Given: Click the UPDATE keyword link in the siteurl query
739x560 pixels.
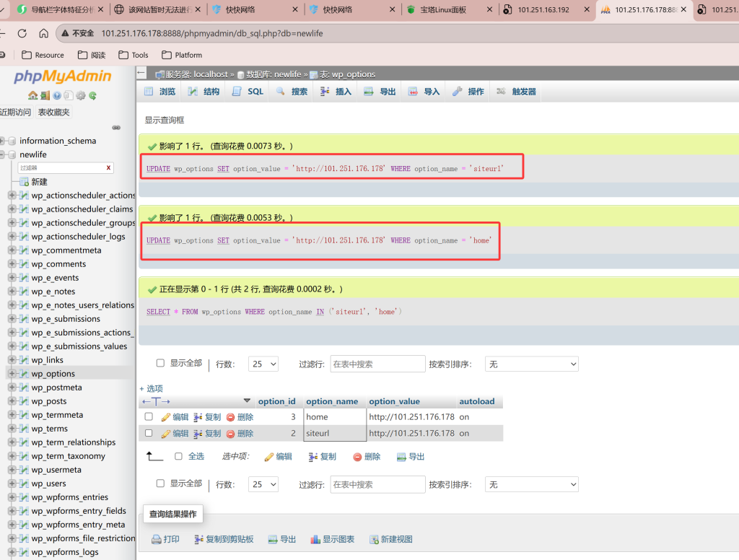Looking at the screenshot, I should coord(158,168).
